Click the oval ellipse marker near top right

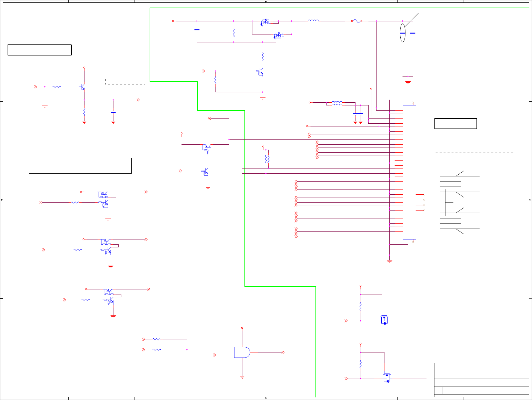pyautogui.click(x=402, y=33)
